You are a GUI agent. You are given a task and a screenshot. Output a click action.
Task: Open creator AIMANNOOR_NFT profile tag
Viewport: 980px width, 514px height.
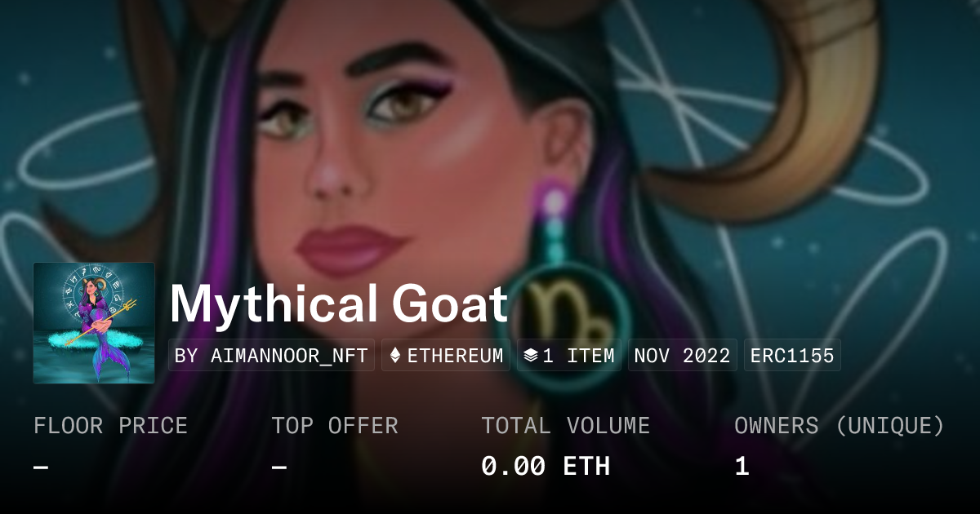[271, 356]
